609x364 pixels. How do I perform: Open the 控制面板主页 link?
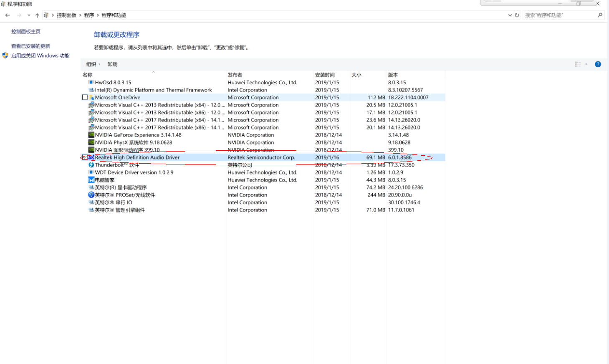click(26, 32)
